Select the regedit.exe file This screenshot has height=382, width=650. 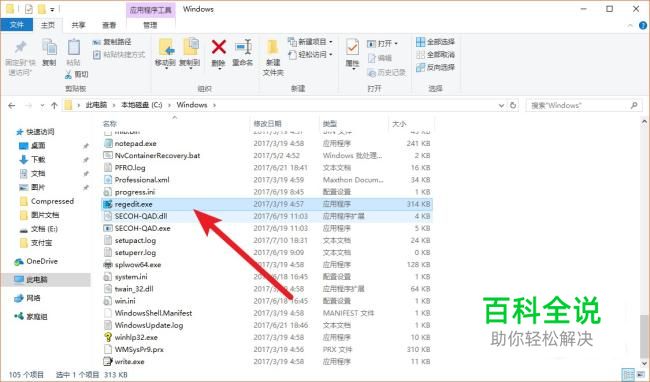pyautogui.click(x=267, y=204)
